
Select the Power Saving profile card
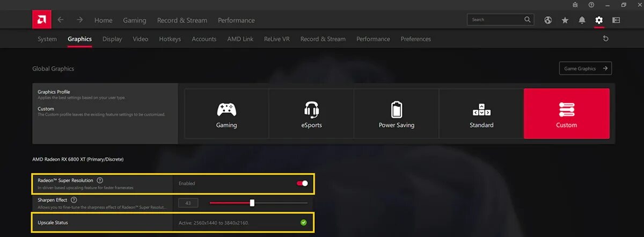(397, 114)
